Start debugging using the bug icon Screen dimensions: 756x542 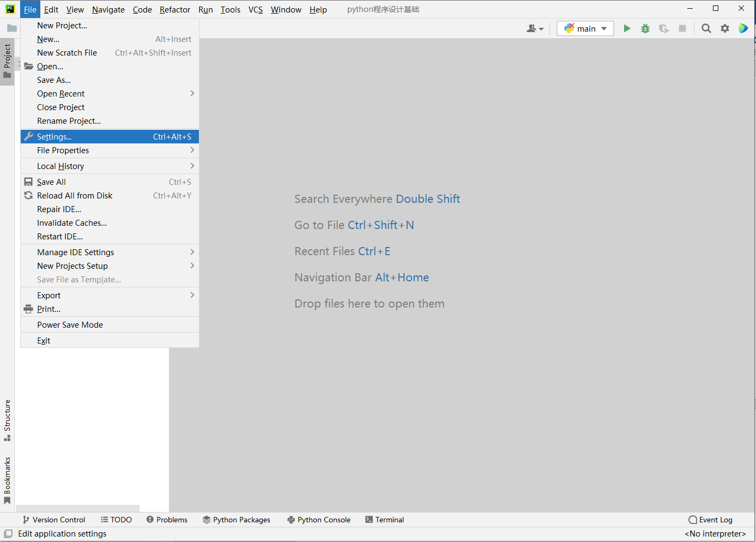pyautogui.click(x=645, y=28)
